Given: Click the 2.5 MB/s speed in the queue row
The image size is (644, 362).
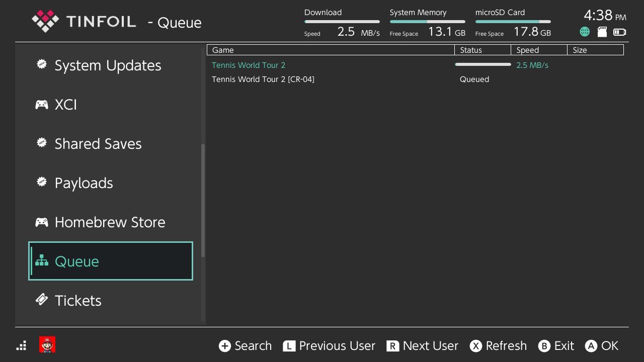Looking at the screenshot, I should [x=532, y=65].
